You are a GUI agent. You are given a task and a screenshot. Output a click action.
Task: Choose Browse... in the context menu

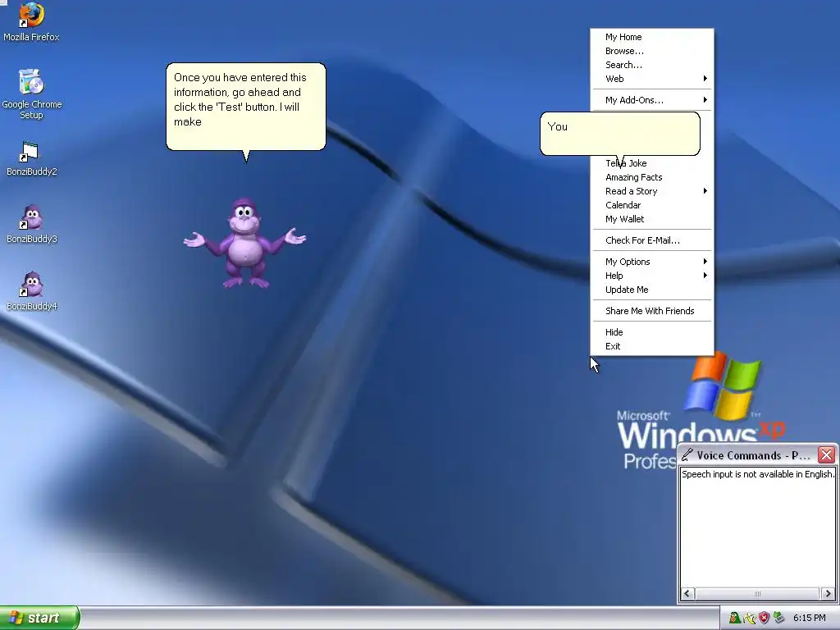coord(652,51)
